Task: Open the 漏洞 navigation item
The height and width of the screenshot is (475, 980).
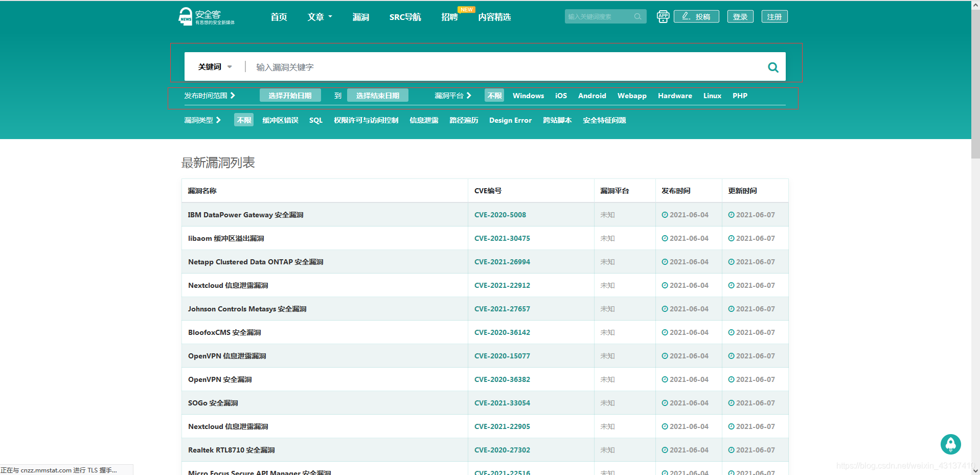Action: (x=360, y=17)
